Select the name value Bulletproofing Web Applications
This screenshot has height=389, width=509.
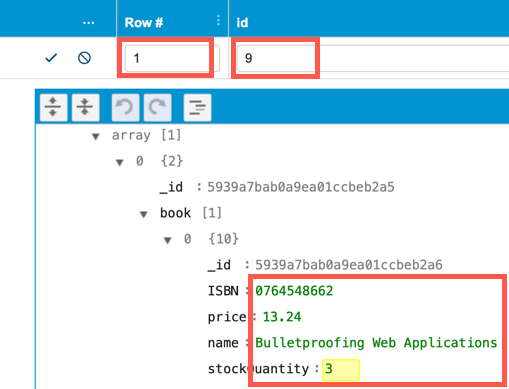pyautogui.click(x=376, y=343)
